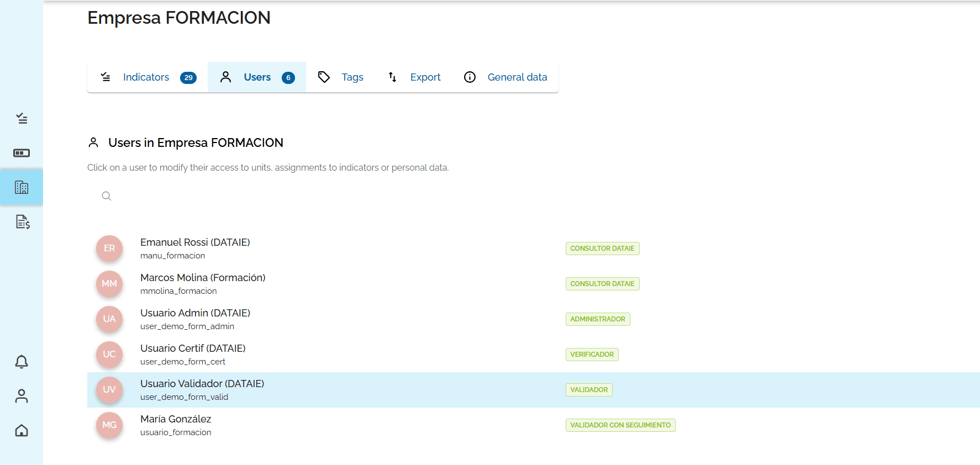Click the info circle icon beside General data
Image resolution: width=980 pixels, height=465 pixels.
[470, 77]
